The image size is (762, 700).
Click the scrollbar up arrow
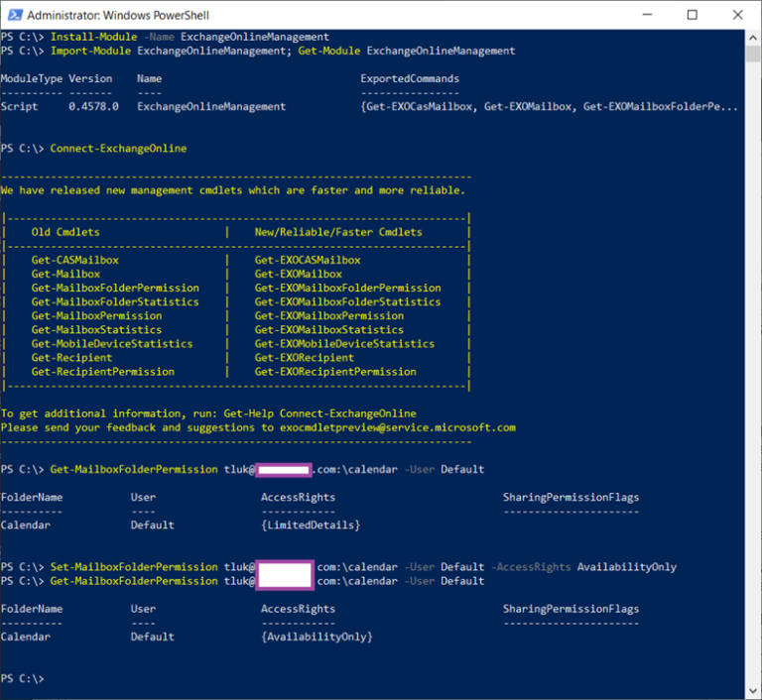tap(753, 38)
